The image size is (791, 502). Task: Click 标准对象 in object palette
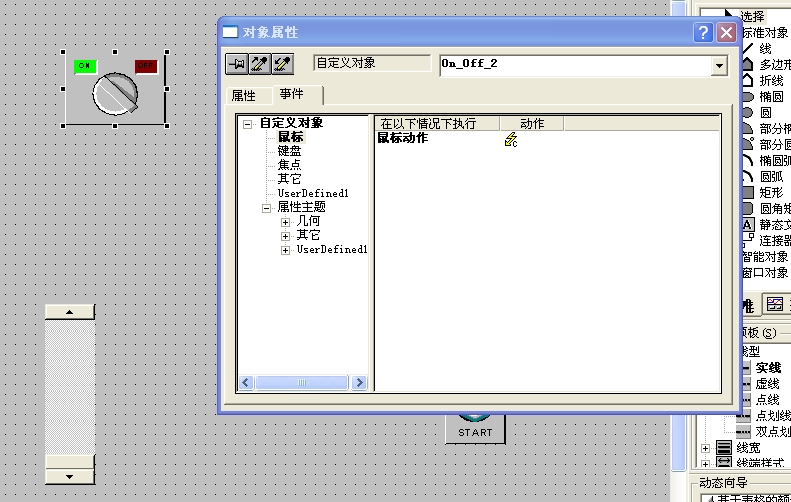coord(765,33)
